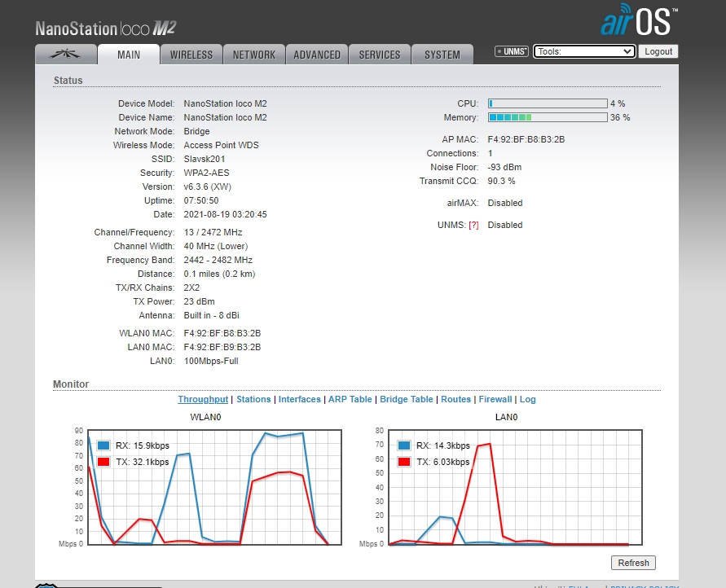Click the LAN0 RX rate 14.3kbps

pyautogui.click(x=452, y=445)
